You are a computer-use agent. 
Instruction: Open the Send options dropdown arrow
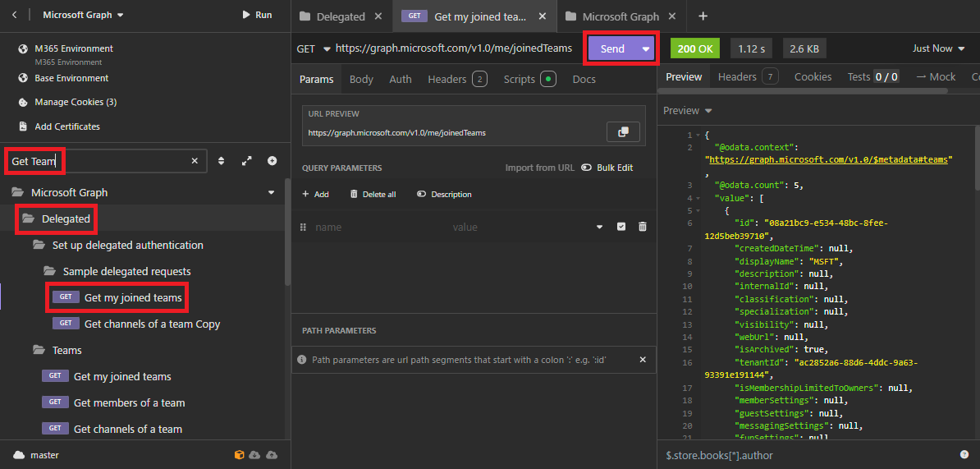tap(646, 48)
